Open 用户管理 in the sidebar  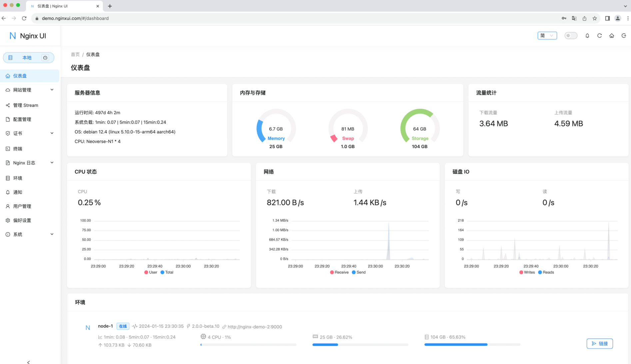30,206
